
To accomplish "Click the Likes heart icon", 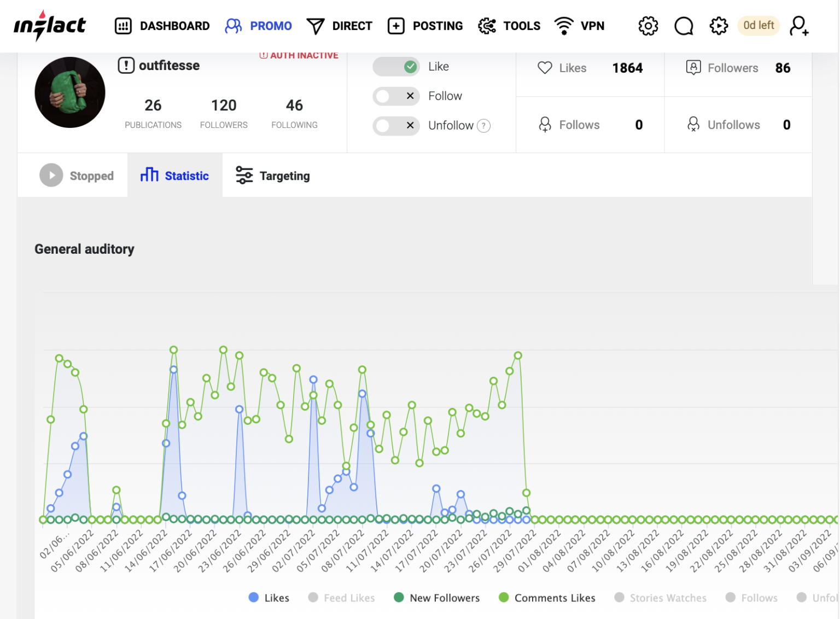I will [x=545, y=68].
